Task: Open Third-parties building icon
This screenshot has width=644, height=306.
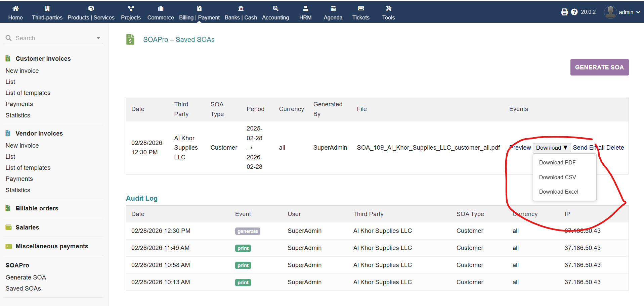Action: coord(47,8)
